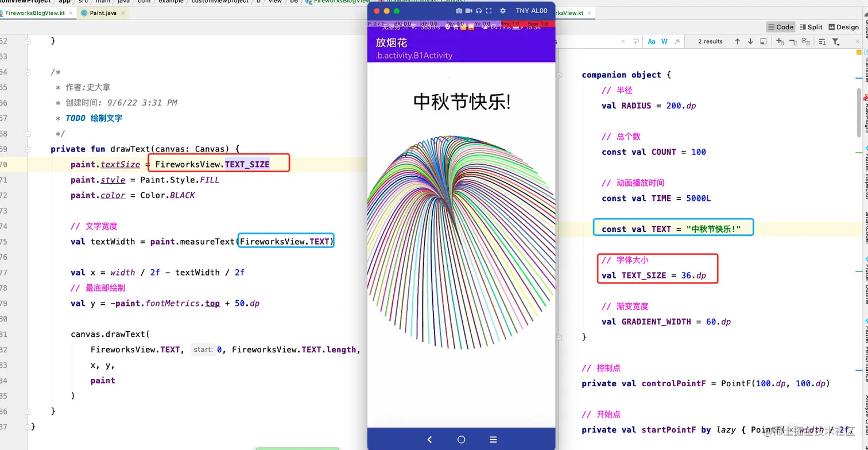The image size is (868, 450).
Task: Click the 'app' breadcrumb in the path
Action: tap(65, 2)
